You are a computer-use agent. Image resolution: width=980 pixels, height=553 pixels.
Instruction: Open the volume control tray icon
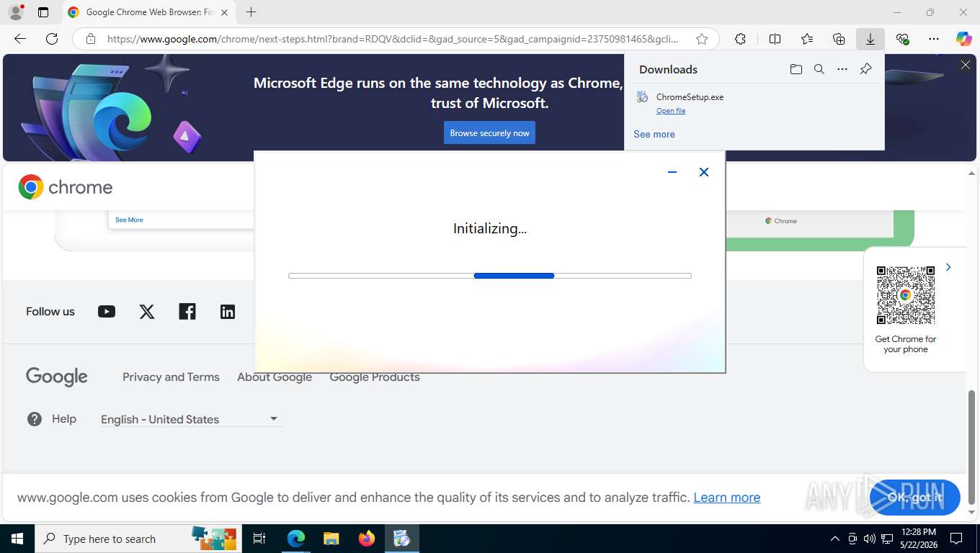click(x=870, y=539)
